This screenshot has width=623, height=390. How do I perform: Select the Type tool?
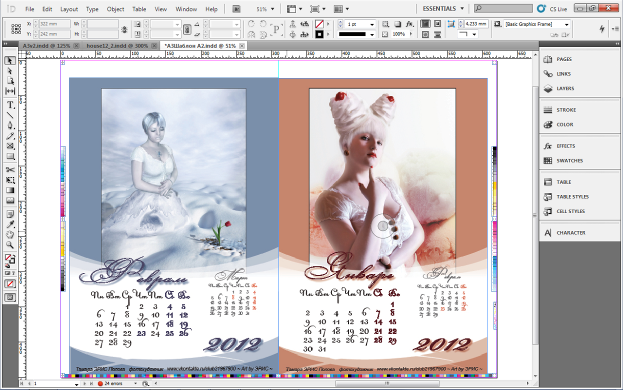tap(10, 105)
